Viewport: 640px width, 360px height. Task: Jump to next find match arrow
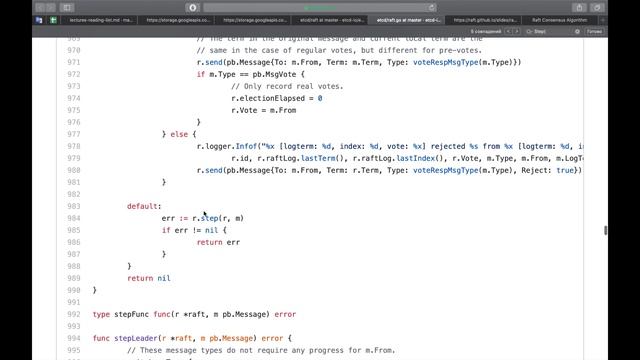(516, 31)
